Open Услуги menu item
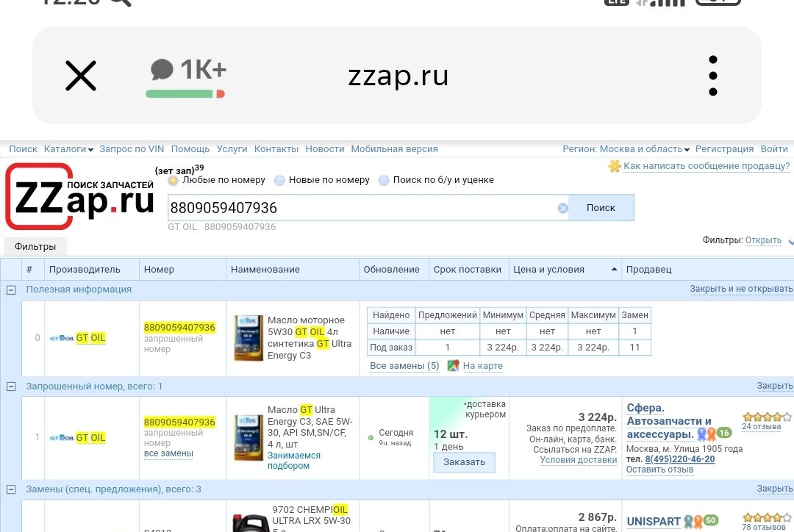This screenshot has height=532, width=794. coord(232,149)
